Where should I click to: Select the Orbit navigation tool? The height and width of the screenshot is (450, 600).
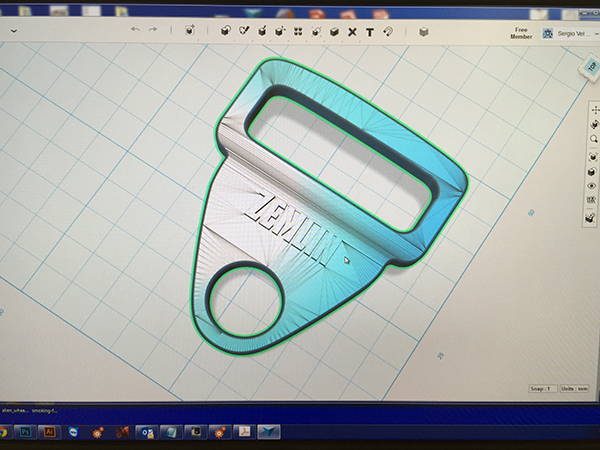tap(594, 124)
